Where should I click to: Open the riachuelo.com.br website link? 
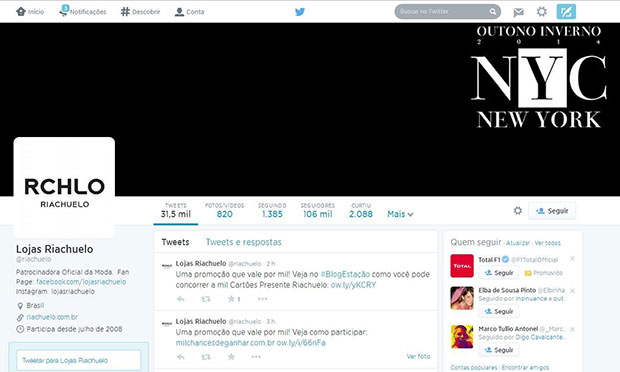coord(52,317)
